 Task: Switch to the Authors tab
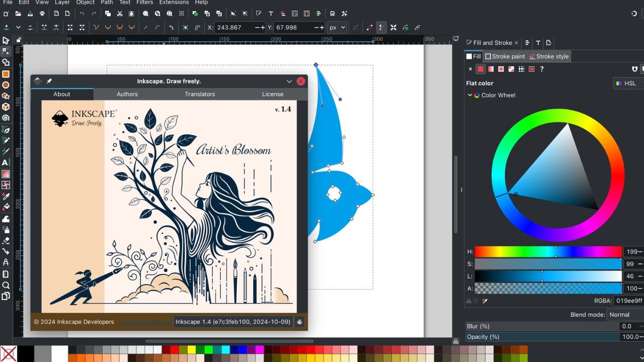click(127, 94)
